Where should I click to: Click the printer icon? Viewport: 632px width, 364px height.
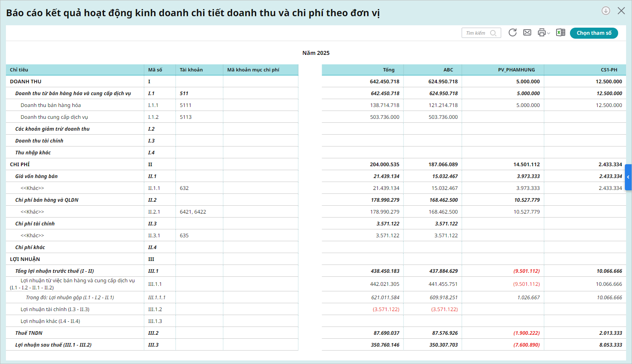(541, 33)
